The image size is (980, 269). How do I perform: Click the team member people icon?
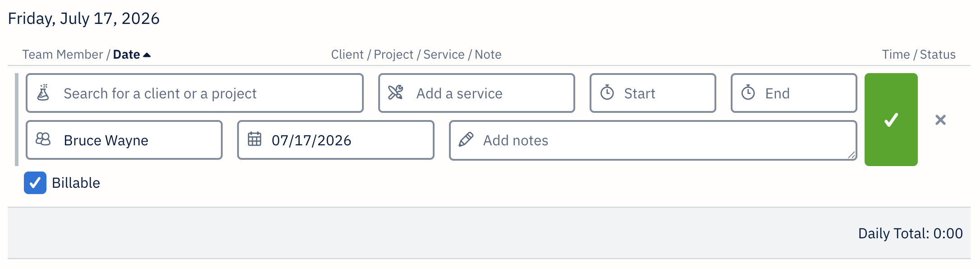tap(43, 139)
